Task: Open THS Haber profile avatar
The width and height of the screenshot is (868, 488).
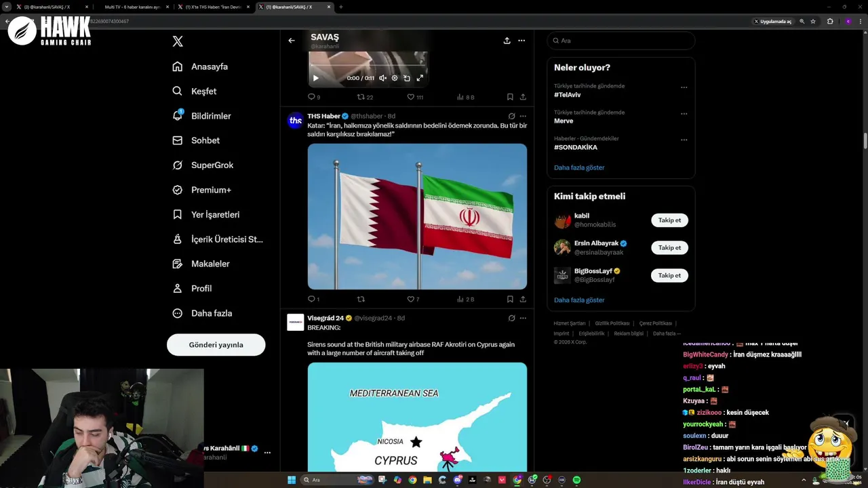Action: pos(295,121)
